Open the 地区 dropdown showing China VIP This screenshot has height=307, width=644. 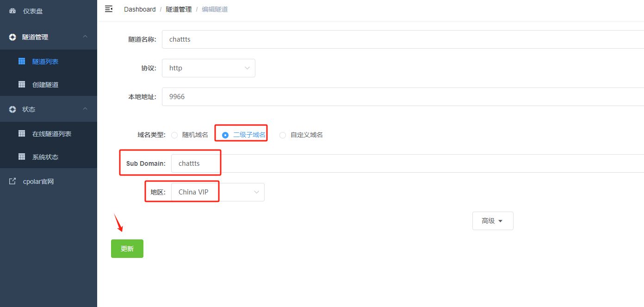click(x=217, y=192)
